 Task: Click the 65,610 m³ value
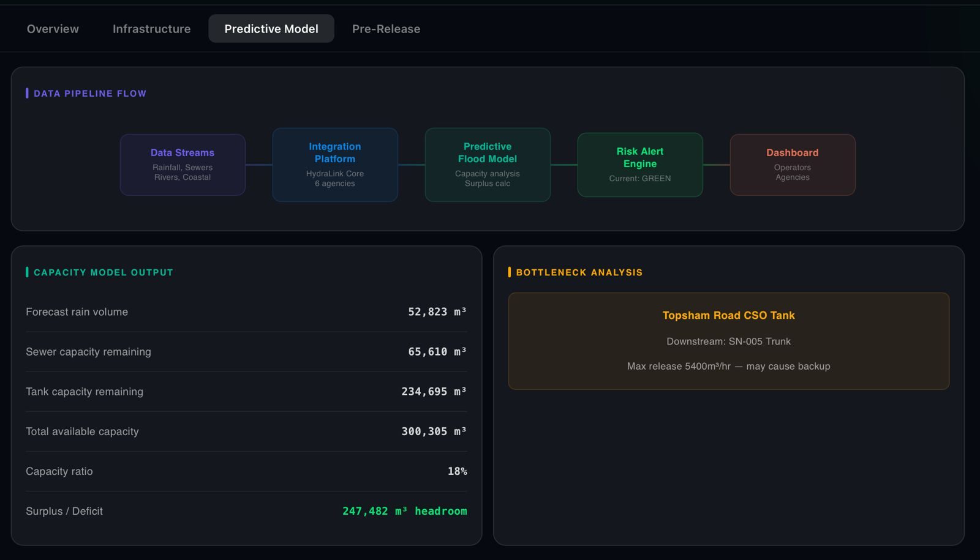coord(437,352)
